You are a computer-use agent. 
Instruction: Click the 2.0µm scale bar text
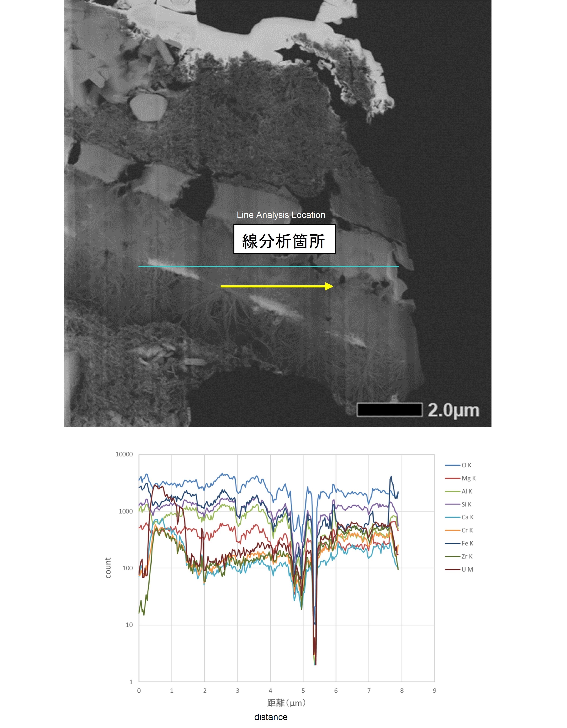click(x=454, y=410)
